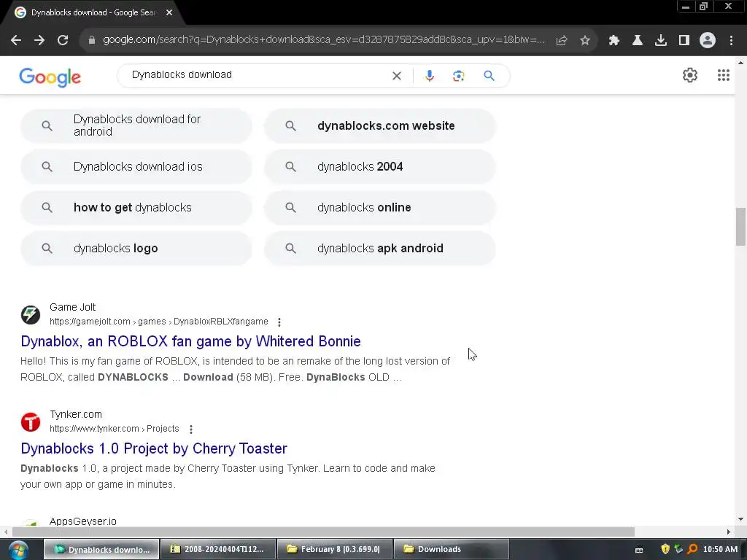This screenshot has width=747, height=560.
Task: Search dynablocks.com website suggestion
Action: pos(380,125)
